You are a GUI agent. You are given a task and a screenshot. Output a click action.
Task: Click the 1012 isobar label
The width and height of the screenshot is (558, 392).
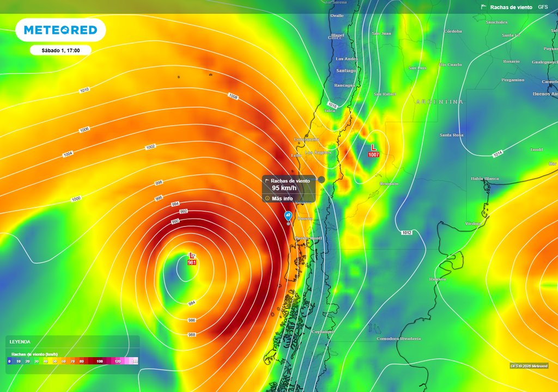(407, 232)
